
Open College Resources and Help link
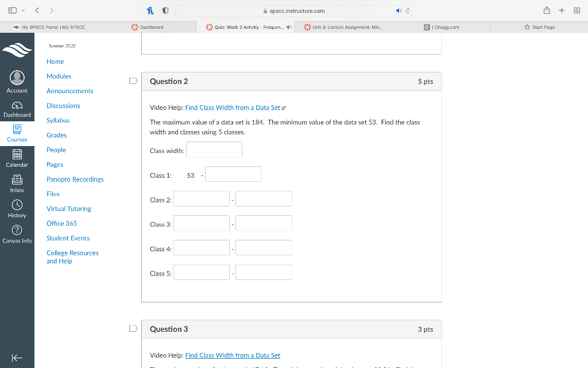tap(73, 257)
